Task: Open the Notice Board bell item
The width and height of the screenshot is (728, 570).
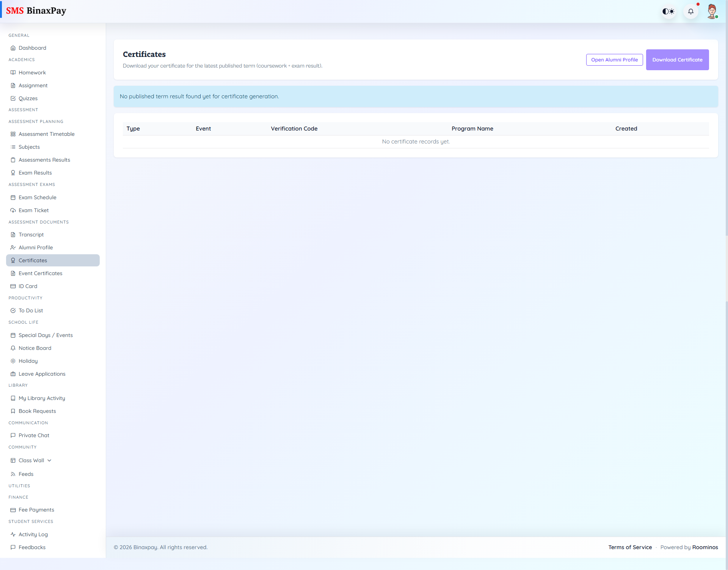Action: [x=35, y=348]
